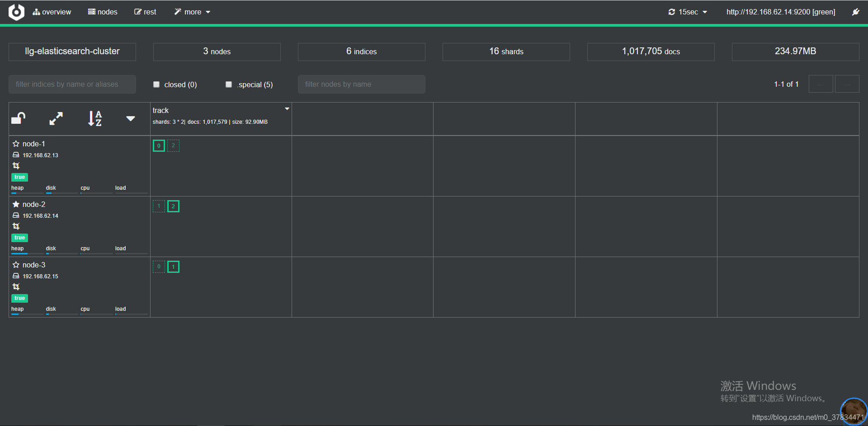Click the disk icon beside 192.168.62.15
The image size is (868, 426).
(16, 276)
